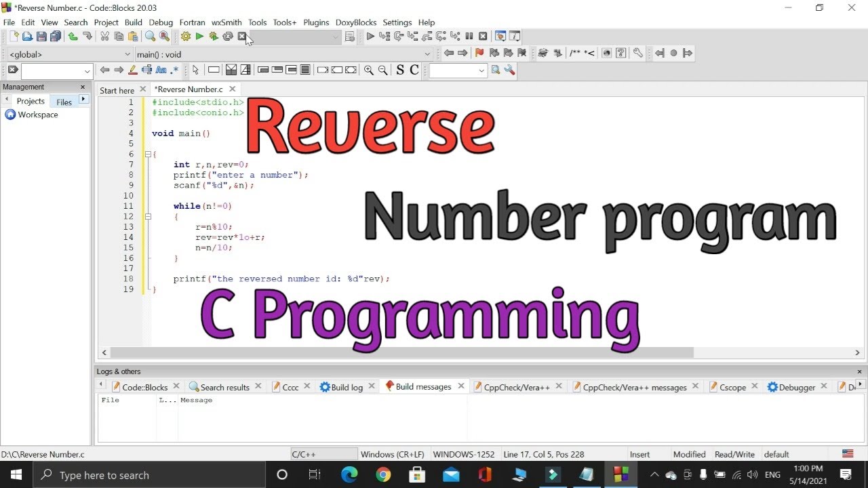Switch to the Build log tab
The width and height of the screenshot is (868, 488).
pos(347,387)
